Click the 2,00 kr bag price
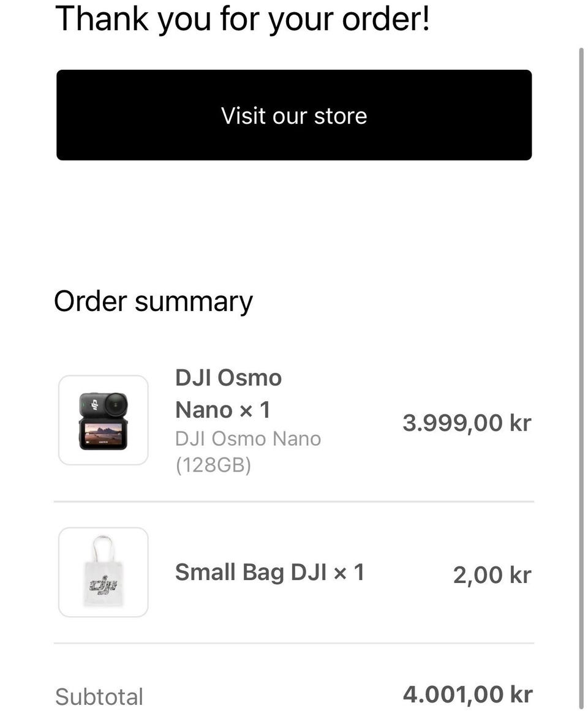Viewport: 588px width, 719px height. [x=492, y=574]
